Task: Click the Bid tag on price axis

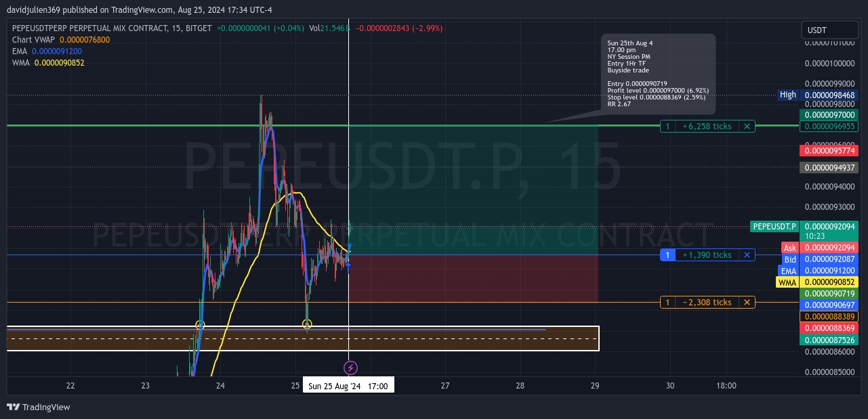Action: point(790,259)
